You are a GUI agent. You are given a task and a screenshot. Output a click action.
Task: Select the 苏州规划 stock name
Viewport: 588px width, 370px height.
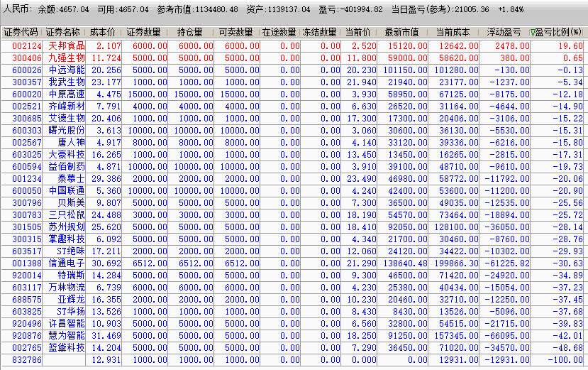tap(67, 227)
